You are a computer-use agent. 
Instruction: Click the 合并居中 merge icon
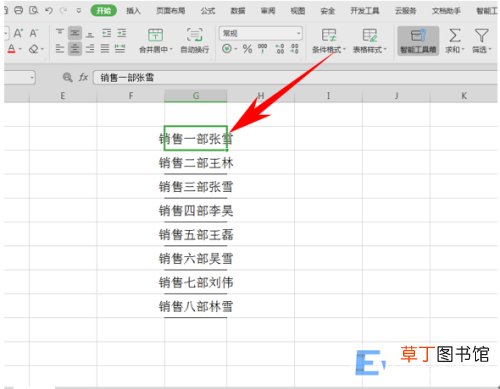point(155,35)
